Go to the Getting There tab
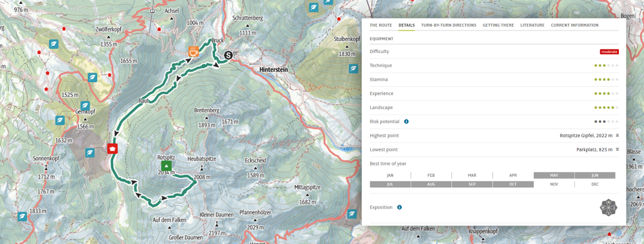The width and height of the screenshot is (644, 244). click(x=498, y=26)
